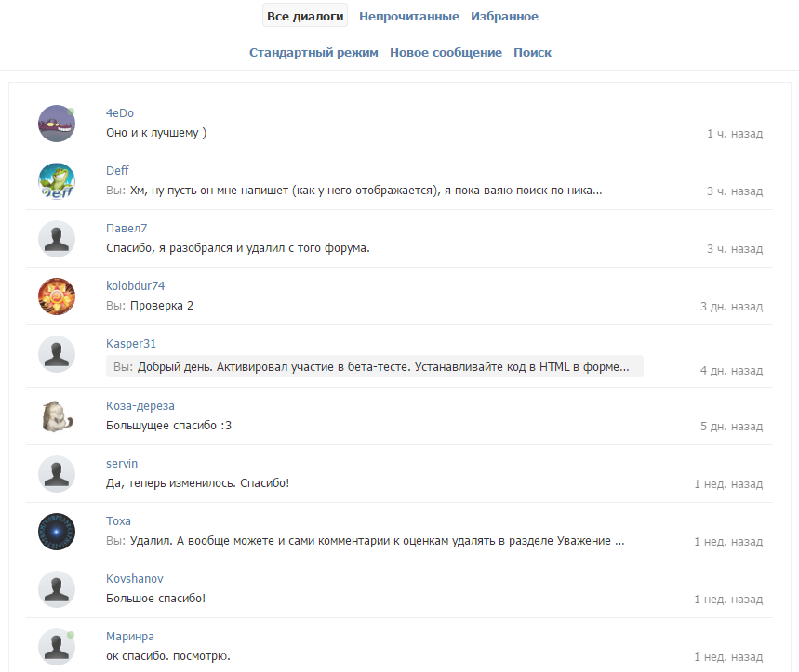Viewport: 799px width, 672px height.
Task: Click the '1 ч. назад' timestamp
Action: pos(735,134)
